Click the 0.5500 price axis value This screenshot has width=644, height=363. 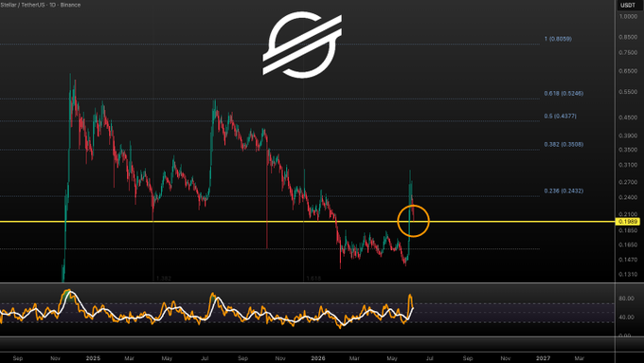click(x=628, y=92)
